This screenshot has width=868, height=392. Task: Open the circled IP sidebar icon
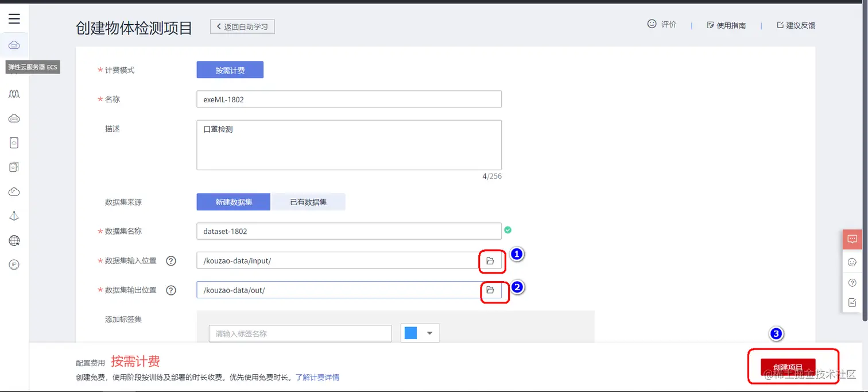pyautogui.click(x=14, y=264)
